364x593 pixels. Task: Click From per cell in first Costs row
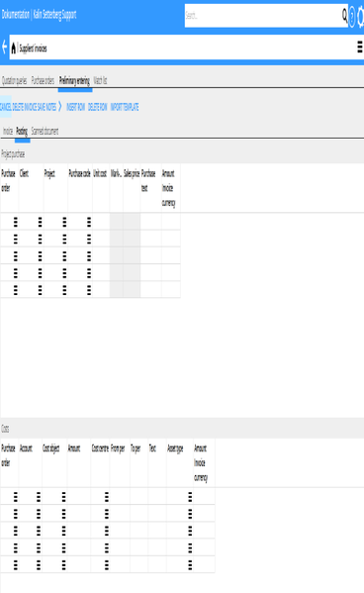pyautogui.click(x=120, y=497)
